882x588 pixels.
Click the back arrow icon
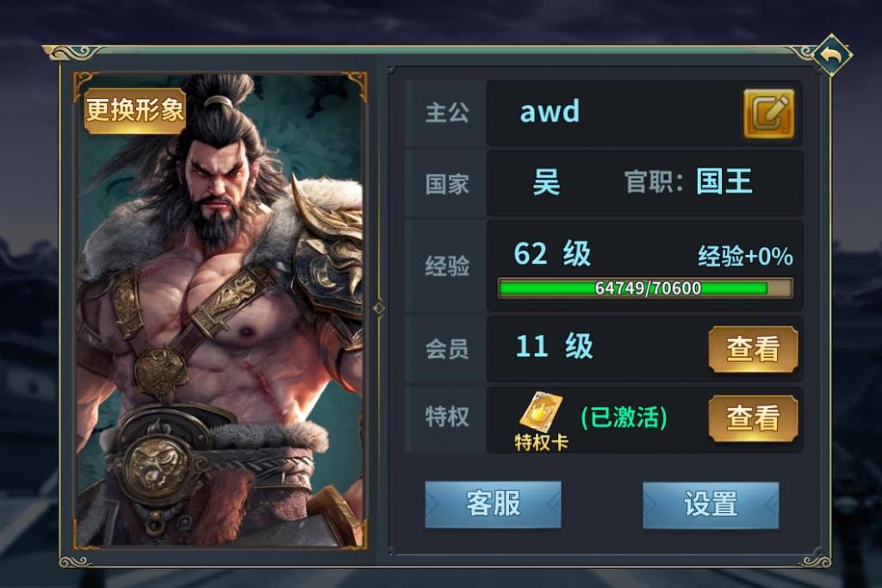833,56
